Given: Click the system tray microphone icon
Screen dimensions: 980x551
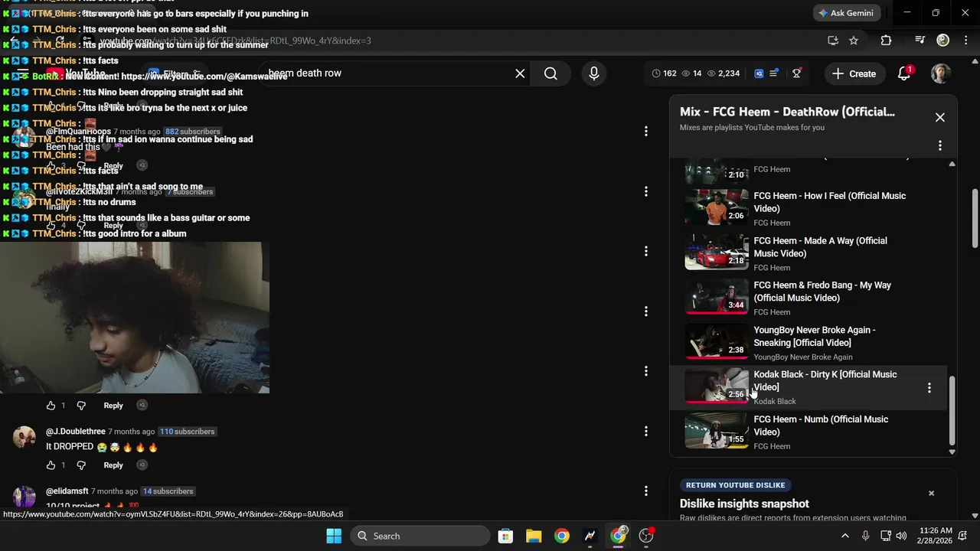Looking at the screenshot, I should click(x=865, y=536).
